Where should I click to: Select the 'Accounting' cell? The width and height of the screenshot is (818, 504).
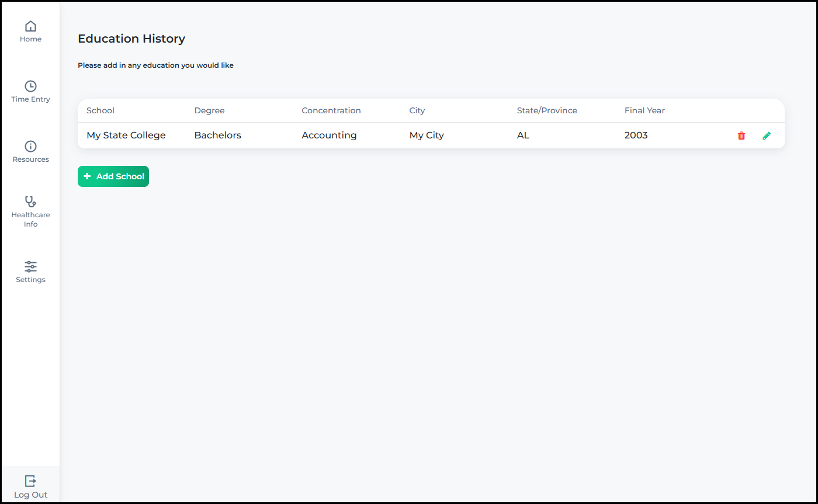329,135
